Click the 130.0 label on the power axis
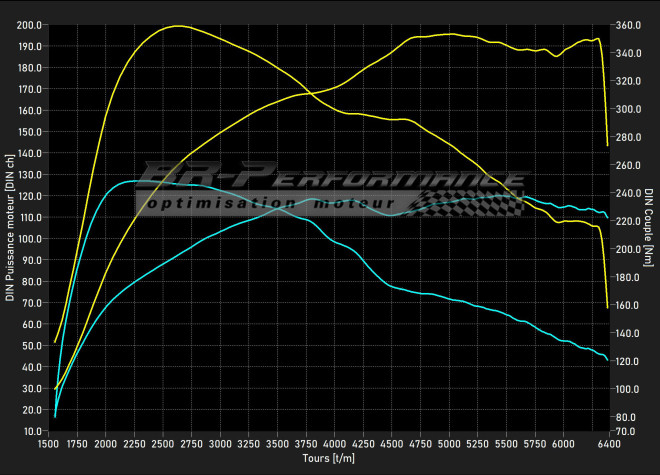Image resolution: width=660 pixels, height=475 pixels. pos(29,174)
